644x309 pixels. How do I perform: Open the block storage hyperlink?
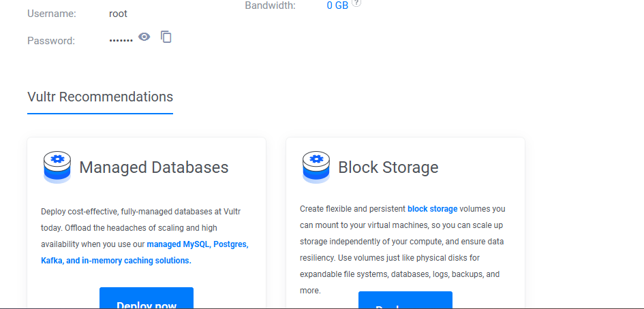coord(433,209)
